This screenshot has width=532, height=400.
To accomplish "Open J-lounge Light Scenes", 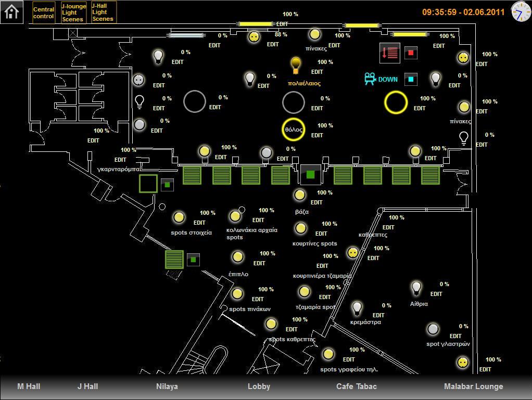I will (74, 12).
